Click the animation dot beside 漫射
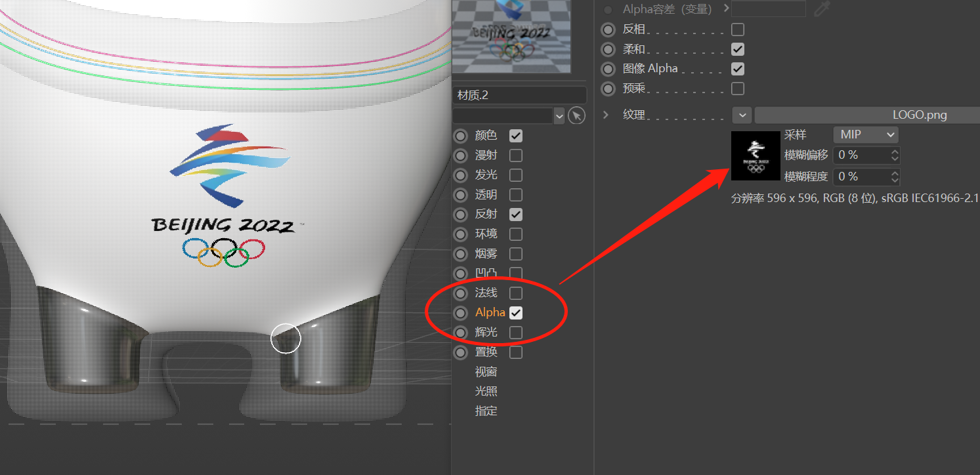The image size is (980, 475). coord(461,155)
